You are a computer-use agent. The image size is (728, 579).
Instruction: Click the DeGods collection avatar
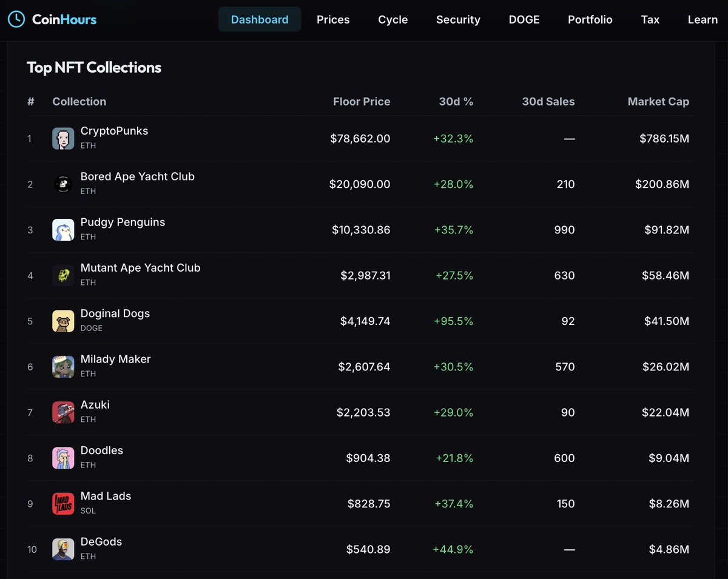63,549
